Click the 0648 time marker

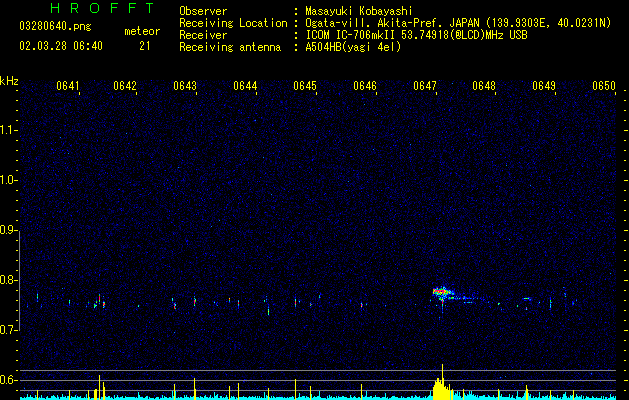pos(484,86)
